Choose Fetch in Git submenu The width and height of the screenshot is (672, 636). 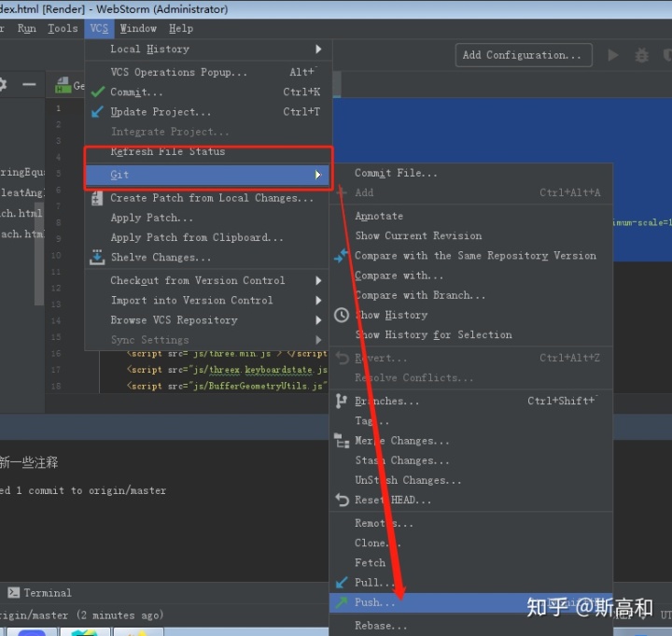pyautogui.click(x=471, y=562)
